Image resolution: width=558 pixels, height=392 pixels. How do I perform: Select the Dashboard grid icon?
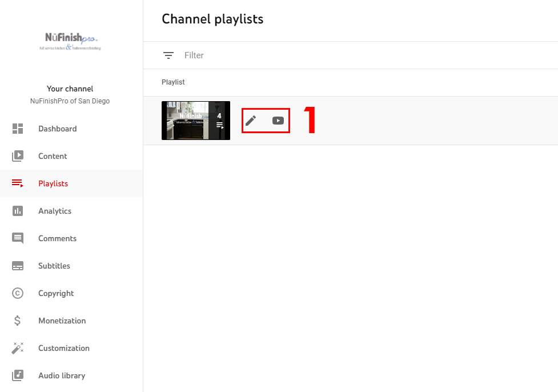[18, 129]
